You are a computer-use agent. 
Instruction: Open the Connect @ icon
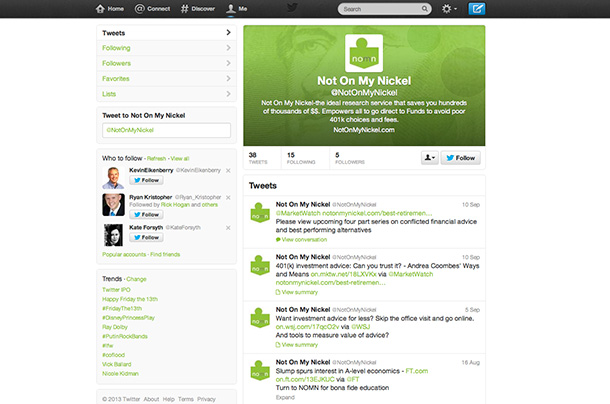(x=138, y=9)
